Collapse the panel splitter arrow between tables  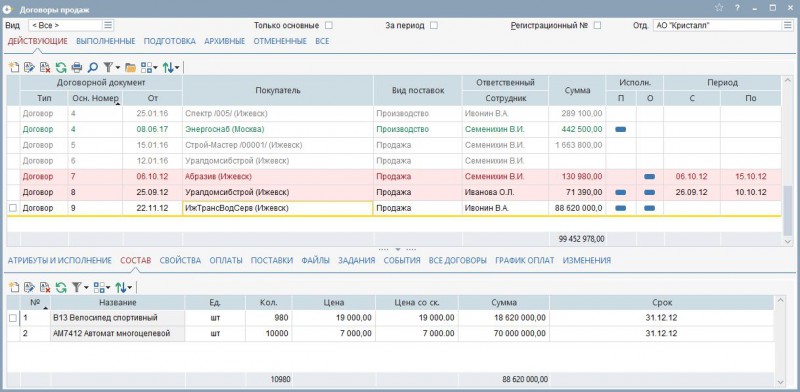pyautogui.click(x=397, y=249)
